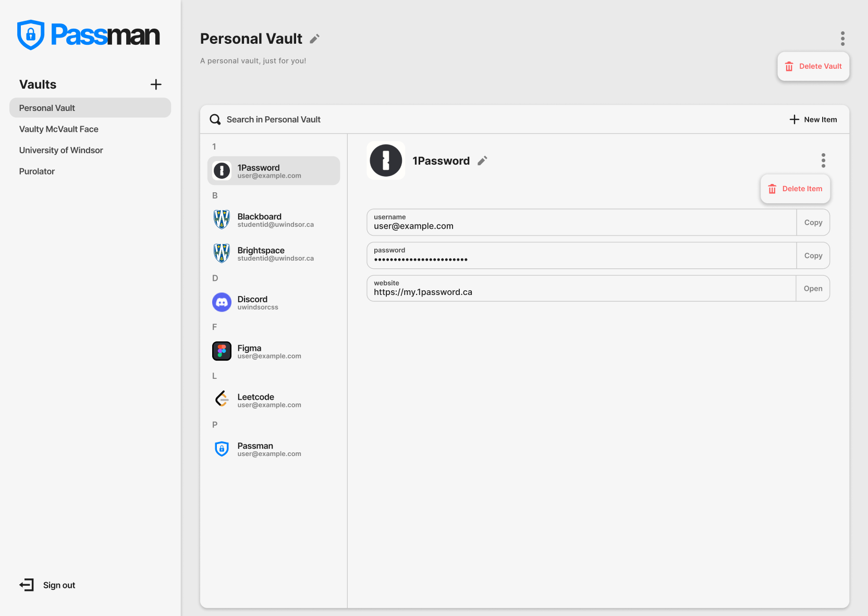The image size is (868, 616).
Task: Click the Blackboard Windsor crest icon
Action: tap(222, 219)
